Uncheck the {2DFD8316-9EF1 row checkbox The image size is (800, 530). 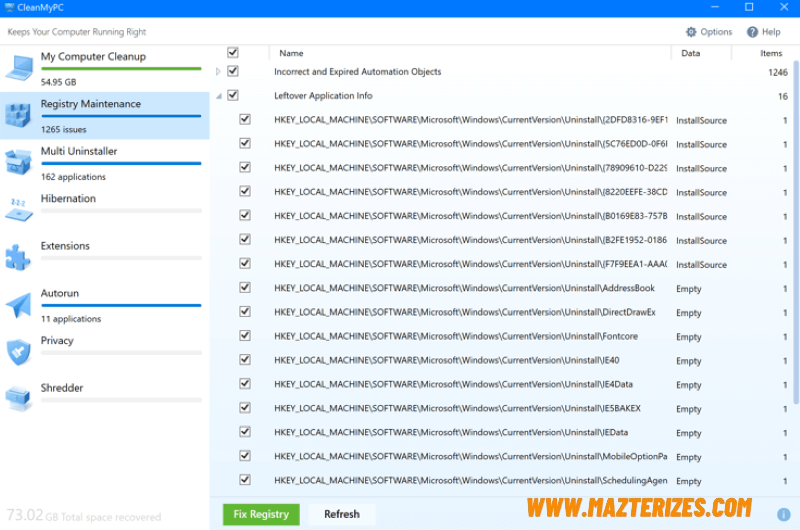click(245, 119)
